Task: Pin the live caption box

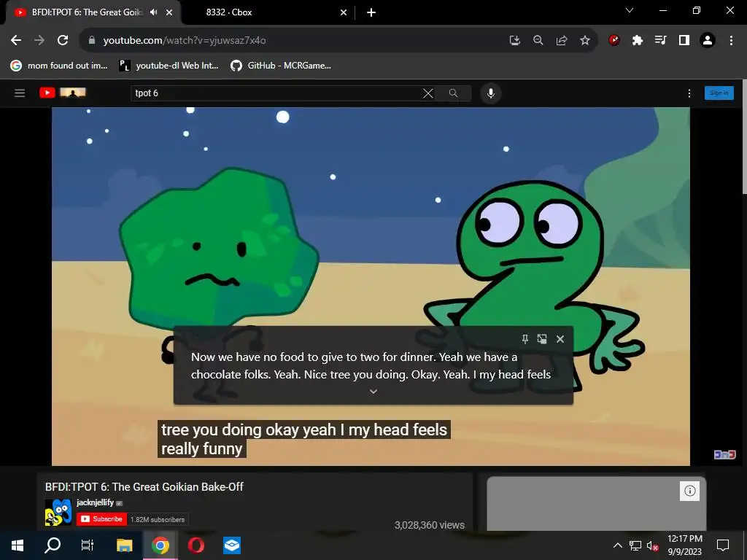Action: tap(525, 339)
